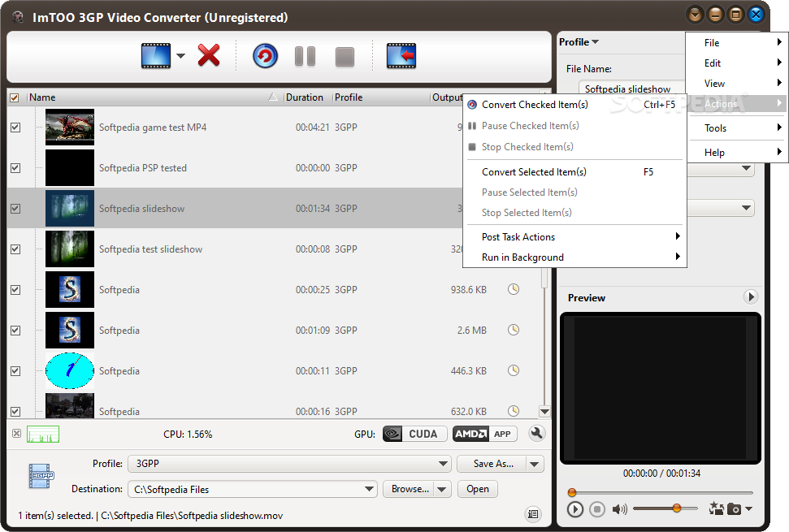The image size is (789, 532).
Task: Open the Save As dropdown arrow
Action: tap(535, 464)
